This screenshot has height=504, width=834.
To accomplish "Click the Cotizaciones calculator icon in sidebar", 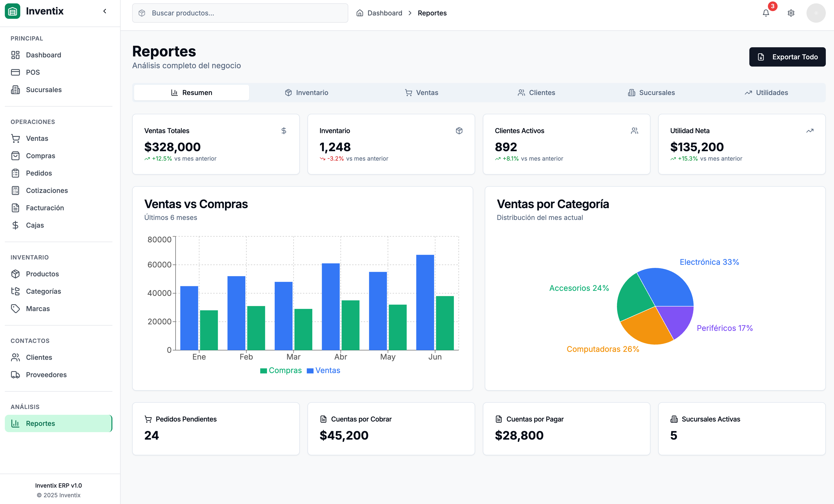I will (x=15, y=191).
